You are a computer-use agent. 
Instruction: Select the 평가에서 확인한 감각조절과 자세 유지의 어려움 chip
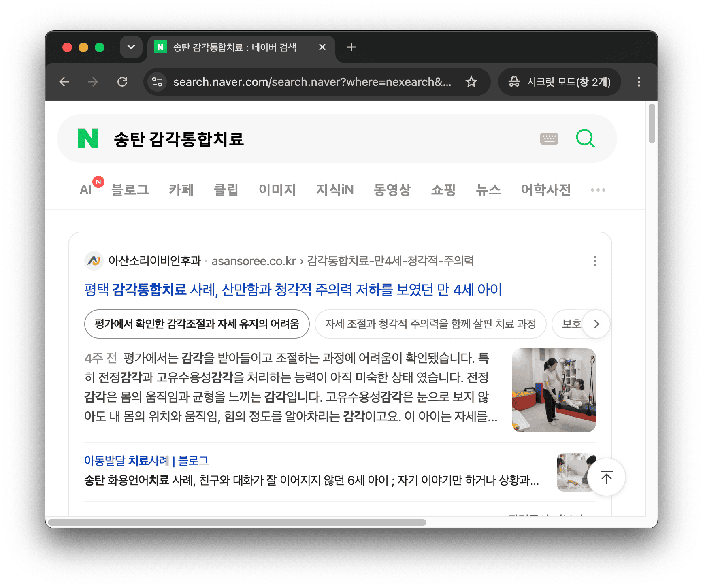197,324
